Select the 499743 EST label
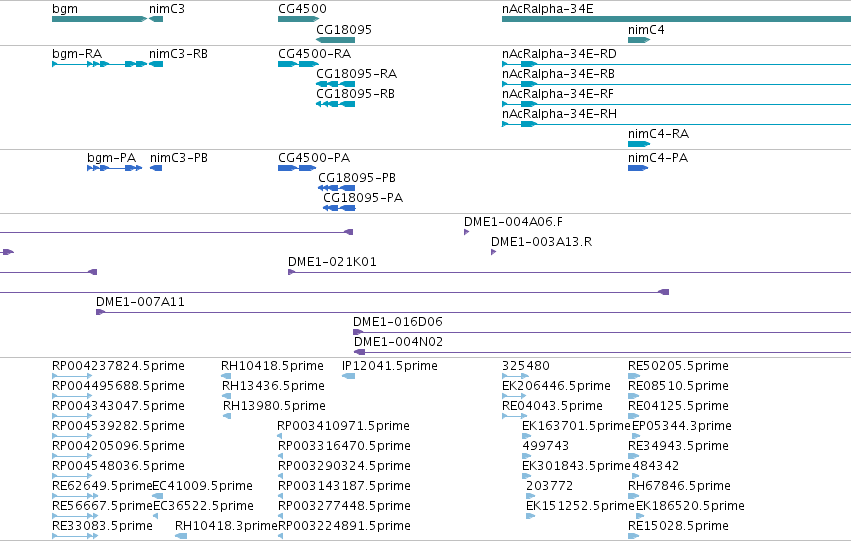The width and height of the screenshot is (851, 541). pos(545,446)
